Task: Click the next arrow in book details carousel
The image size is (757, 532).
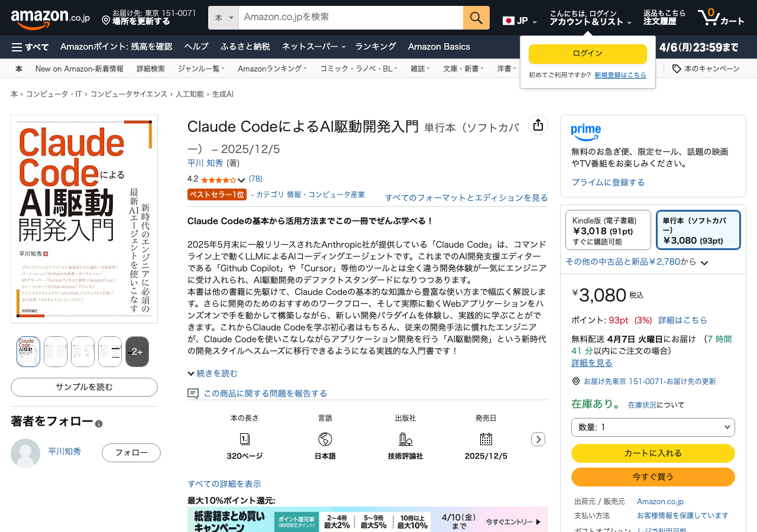Action: 538,439
